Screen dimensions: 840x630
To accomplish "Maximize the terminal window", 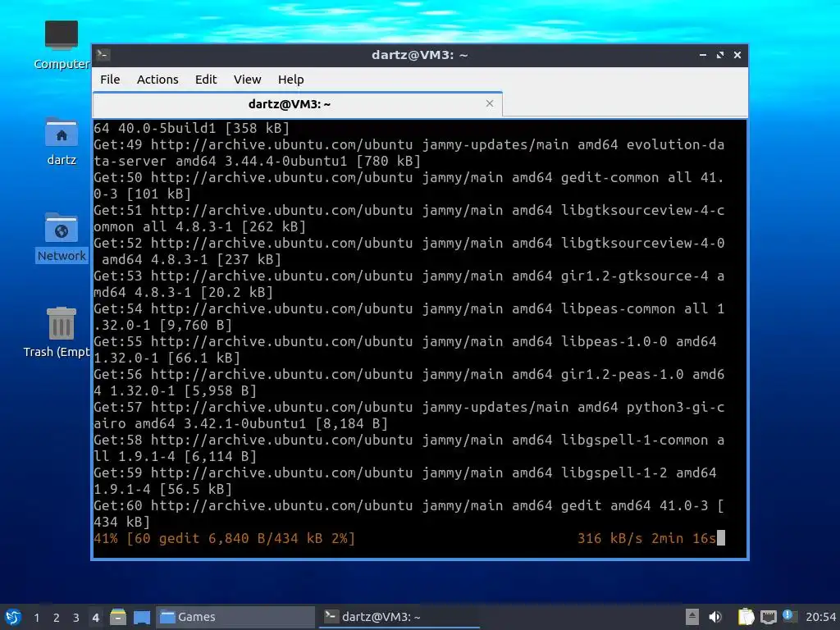I will tap(720, 55).
